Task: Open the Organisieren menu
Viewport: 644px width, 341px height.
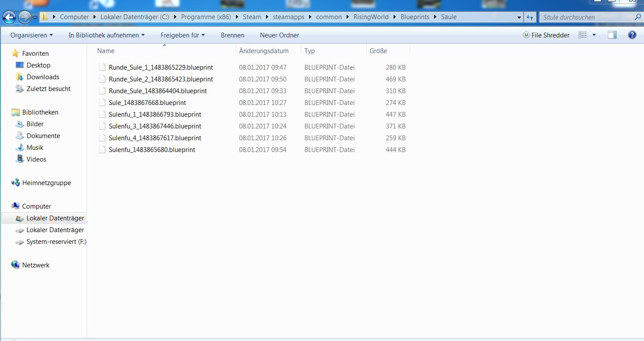Action: (31, 35)
